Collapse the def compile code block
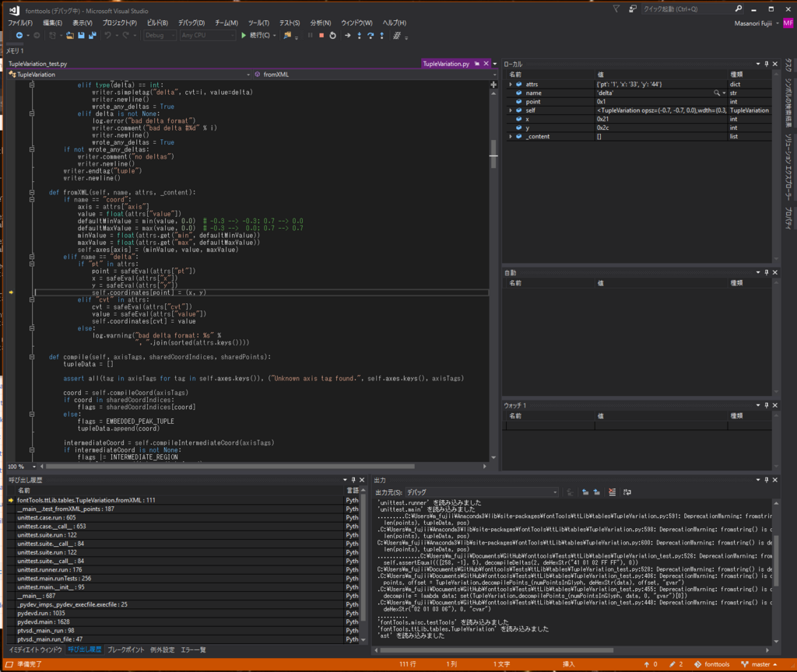 31,357
